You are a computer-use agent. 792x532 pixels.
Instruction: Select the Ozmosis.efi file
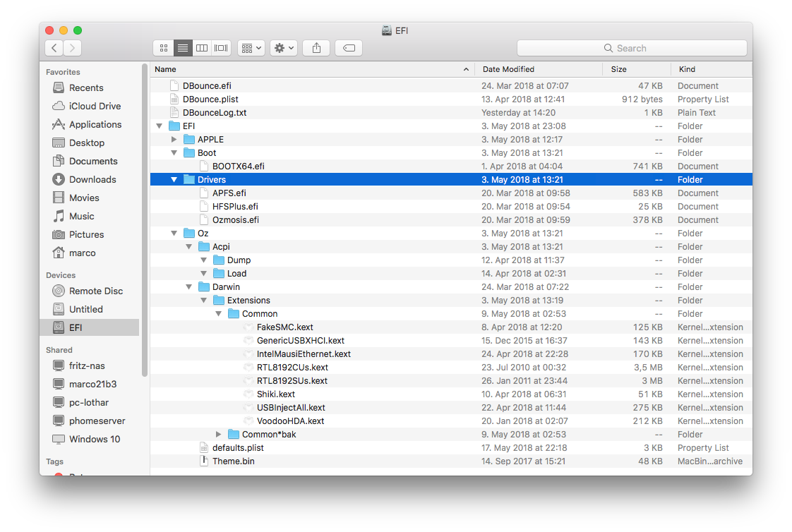pyautogui.click(x=451, y=220)
